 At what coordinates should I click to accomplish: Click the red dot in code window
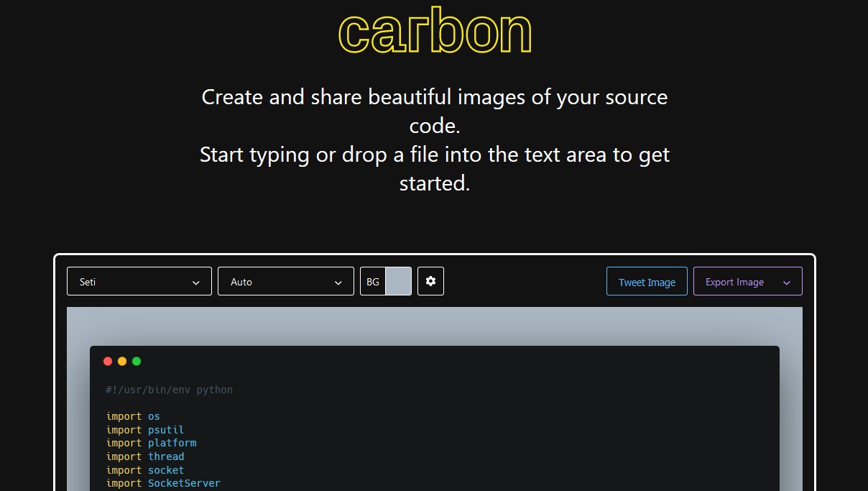[108, 362]
